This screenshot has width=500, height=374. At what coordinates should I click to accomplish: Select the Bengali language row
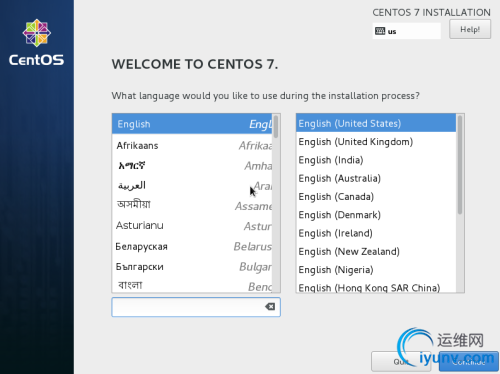point(192,285)
